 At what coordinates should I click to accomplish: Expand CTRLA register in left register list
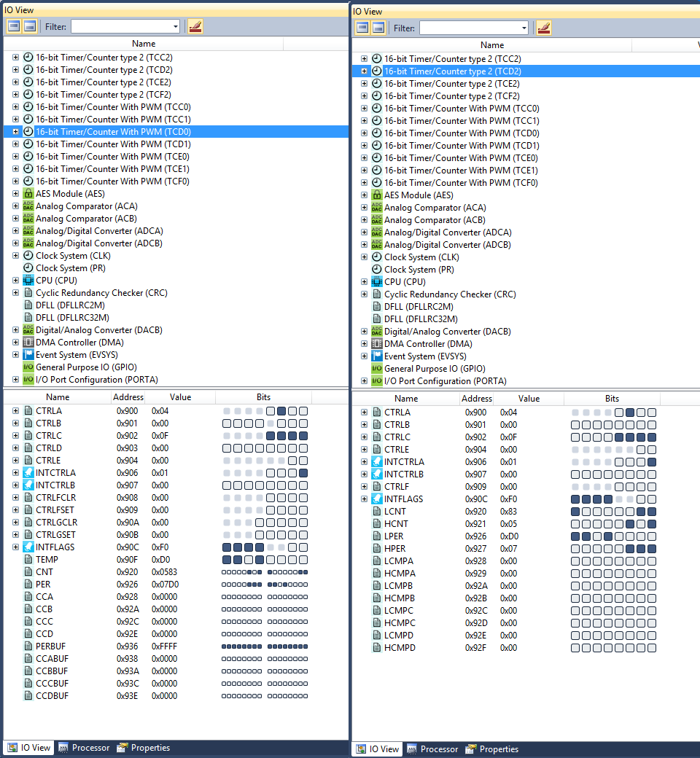pyautogui.click(x=15, y=411)
